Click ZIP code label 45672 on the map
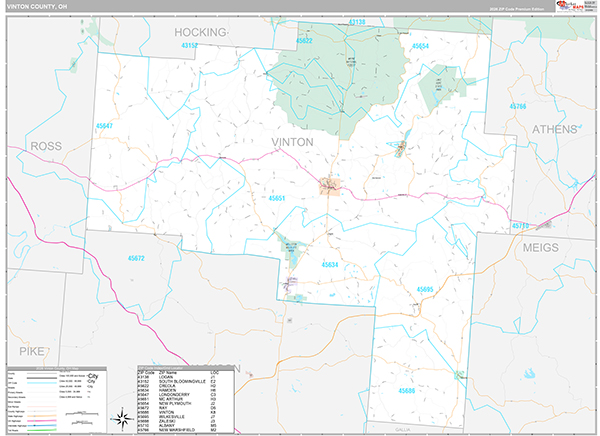600x436 pixels. (x=136, y=258)
